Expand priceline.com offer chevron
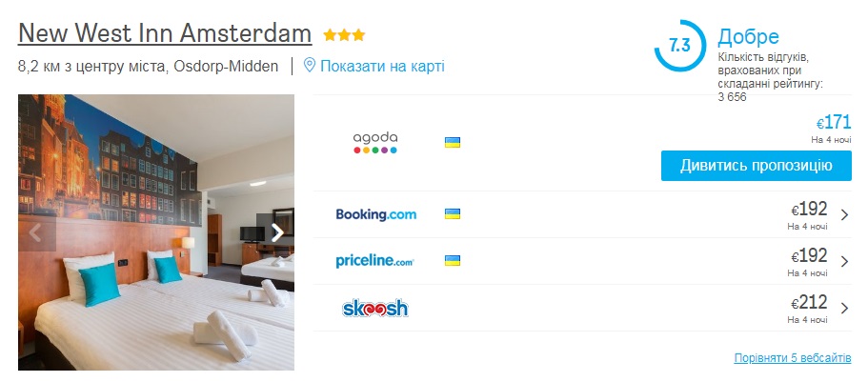The height and width of the screenshot is (382, 868). [x=844, y=261]
